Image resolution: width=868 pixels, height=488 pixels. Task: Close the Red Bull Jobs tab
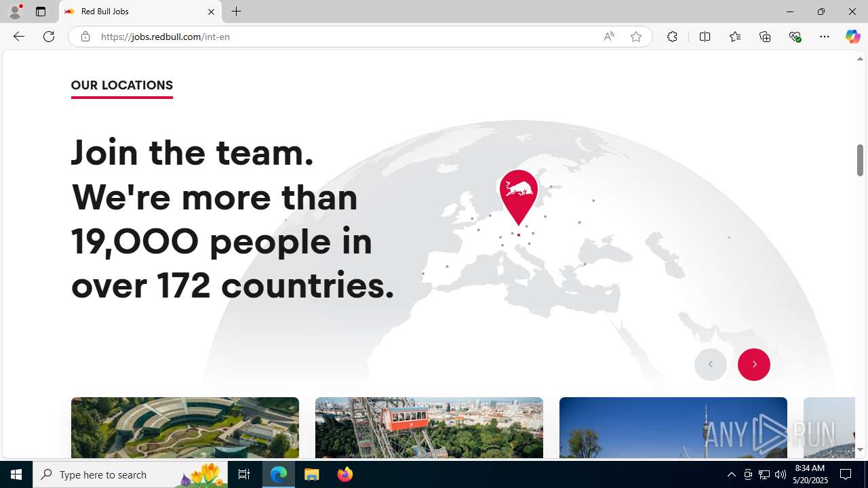tap(211, 12)
